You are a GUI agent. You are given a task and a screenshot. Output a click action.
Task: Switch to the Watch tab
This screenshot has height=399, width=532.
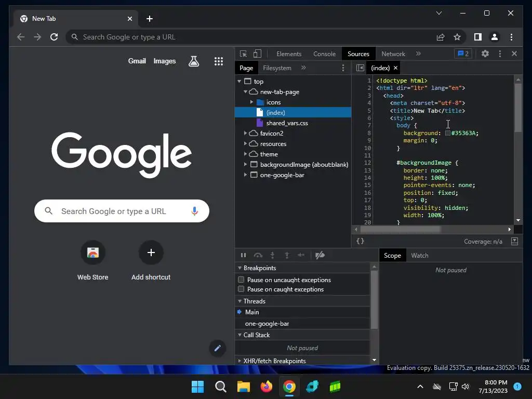(420, 256)
